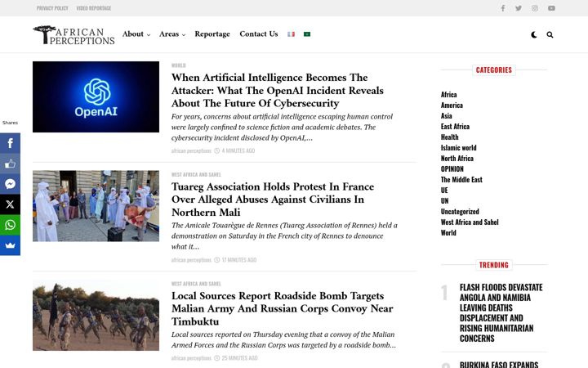
Task: Click '4 minutes ago' timestamp text
Action: coord(238,151)
